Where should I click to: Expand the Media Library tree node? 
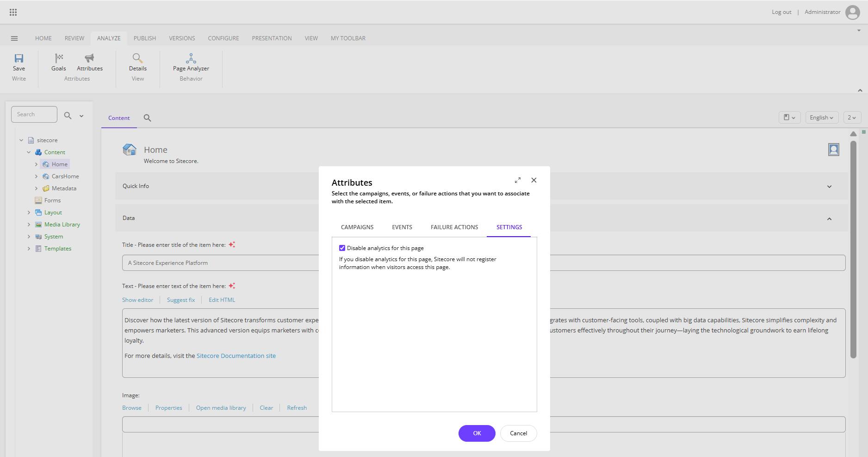click(x=29, y=225)
